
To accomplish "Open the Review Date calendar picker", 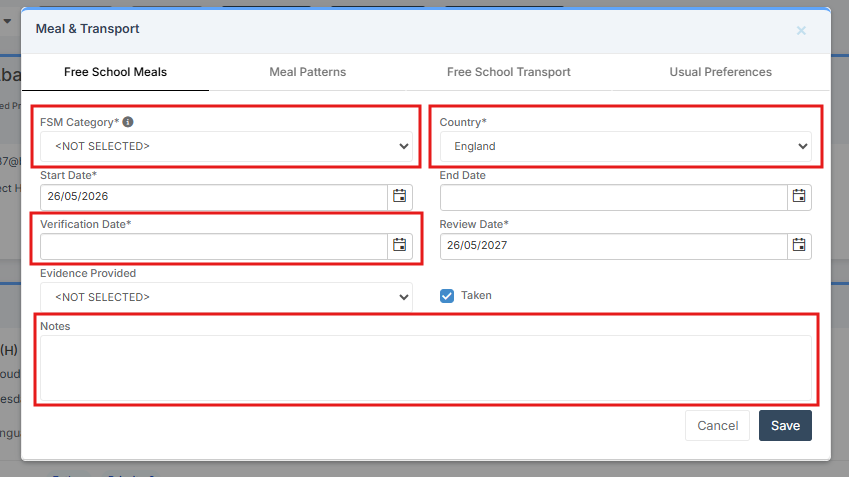I will coord(799,246).
